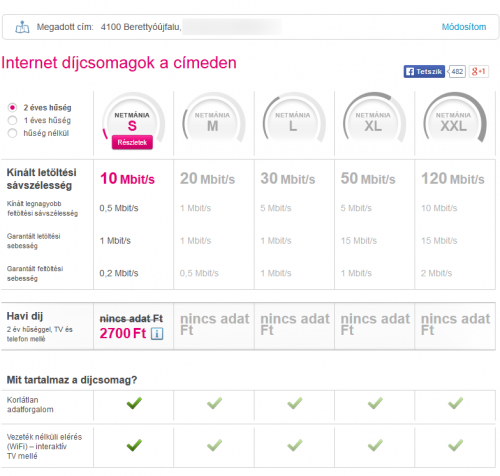The image size is (500, 476).
Task: Click the map address icon
Action: (22, 27)
